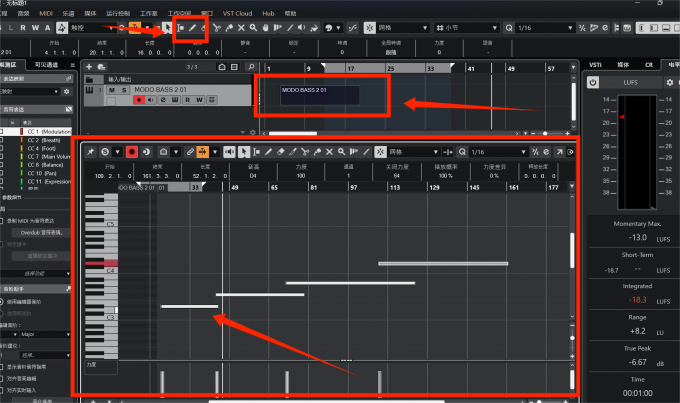
Task: Click the global Write W automation button
Action: coord(36,28)
